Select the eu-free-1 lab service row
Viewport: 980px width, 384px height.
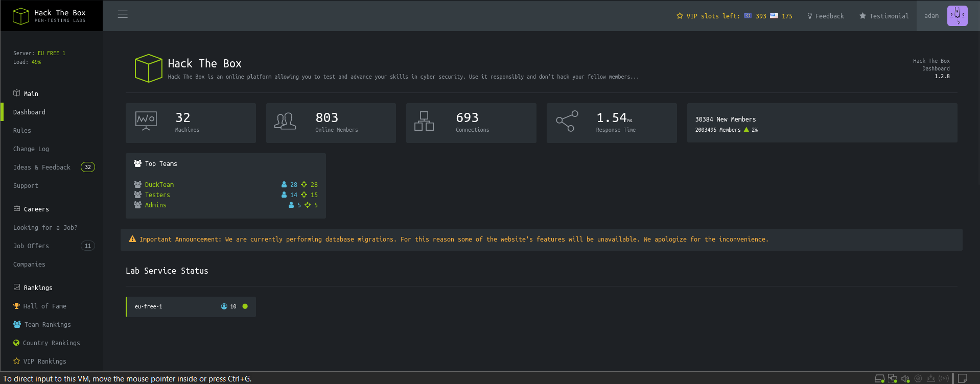pos(191,306)
